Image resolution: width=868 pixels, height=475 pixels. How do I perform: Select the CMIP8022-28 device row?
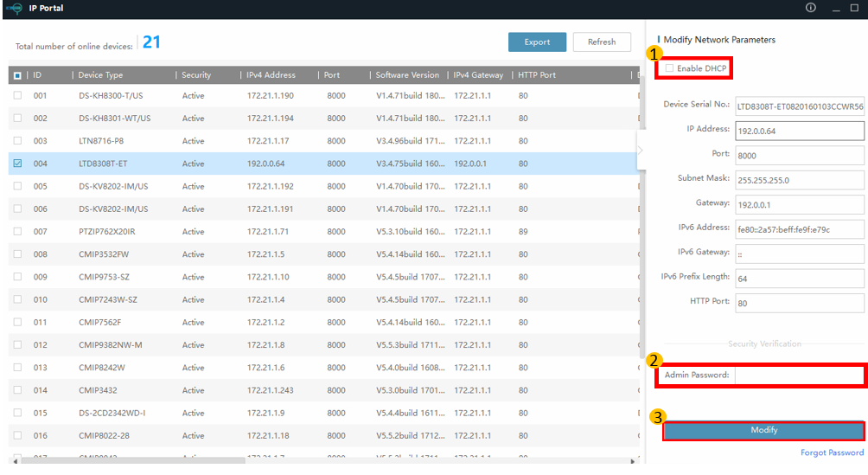tap(324, 436)
